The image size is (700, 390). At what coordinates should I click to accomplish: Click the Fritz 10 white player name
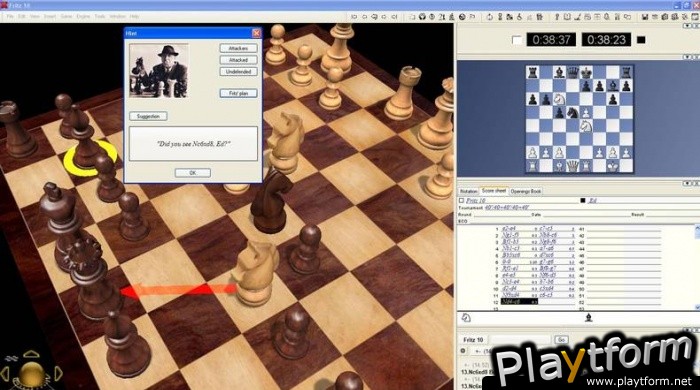(x=475, y=201)
